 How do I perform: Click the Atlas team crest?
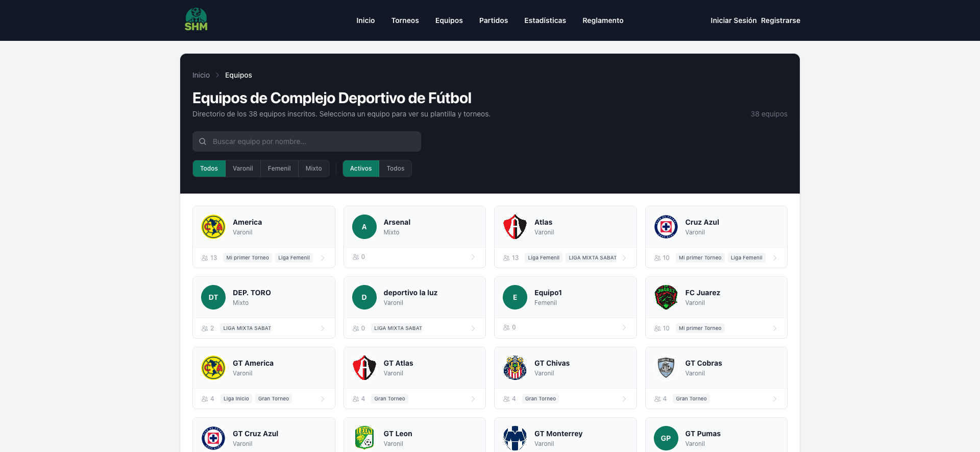click(x=515, y=227)
